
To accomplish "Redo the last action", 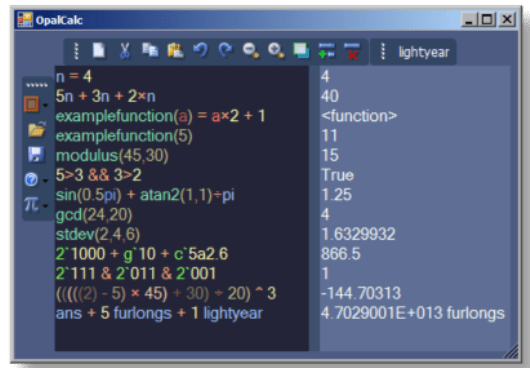I will 225,51.
